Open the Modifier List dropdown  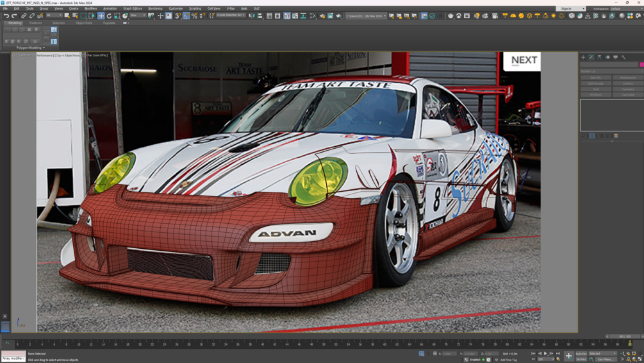(x=611, y=72)
